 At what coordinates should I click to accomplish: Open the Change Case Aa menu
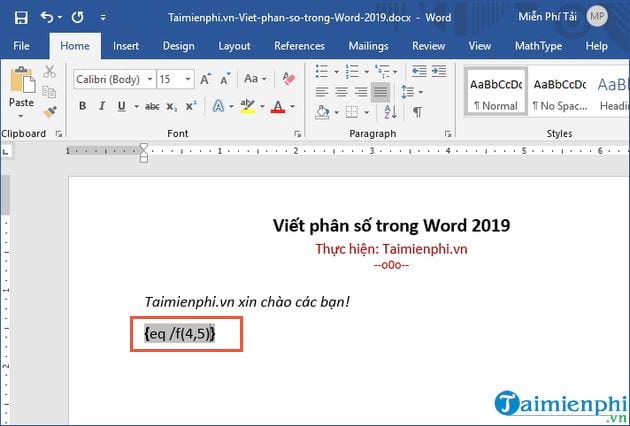click(255, 79)
